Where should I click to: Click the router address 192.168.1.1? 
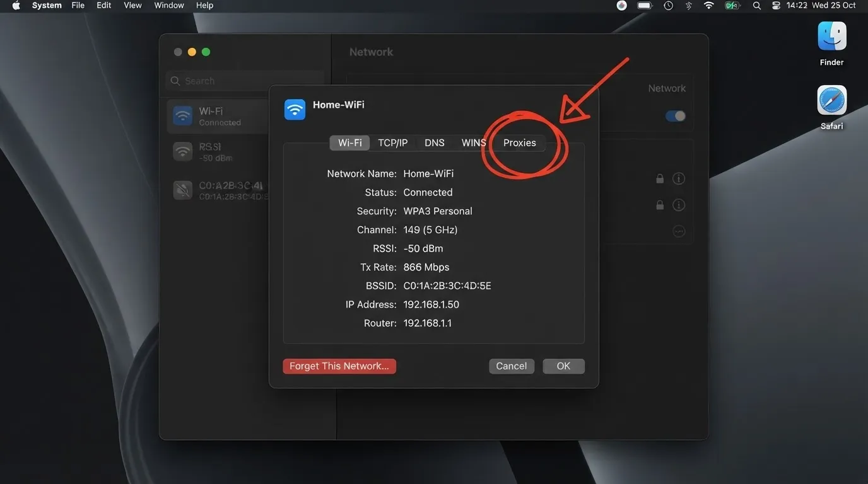coord(428,323)
